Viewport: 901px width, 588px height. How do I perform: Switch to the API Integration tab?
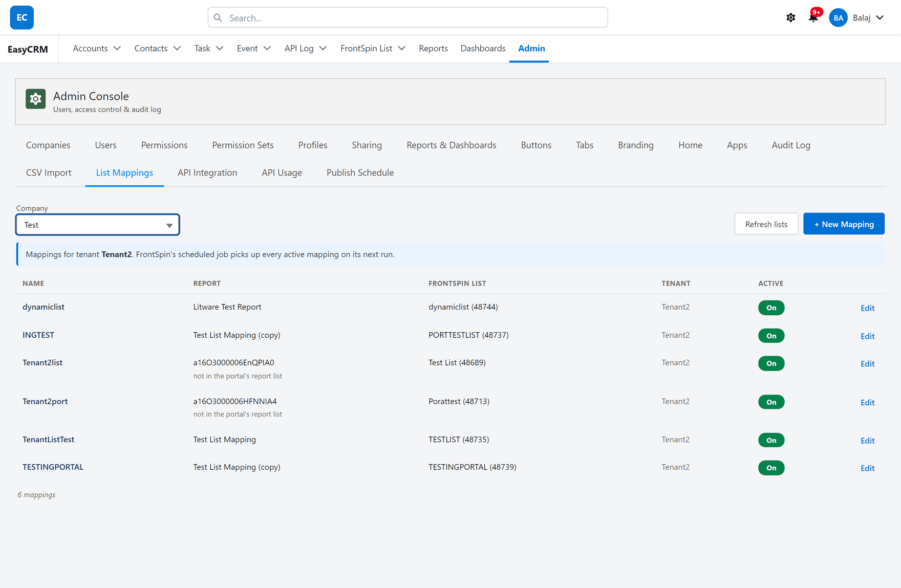pos(207,172)
